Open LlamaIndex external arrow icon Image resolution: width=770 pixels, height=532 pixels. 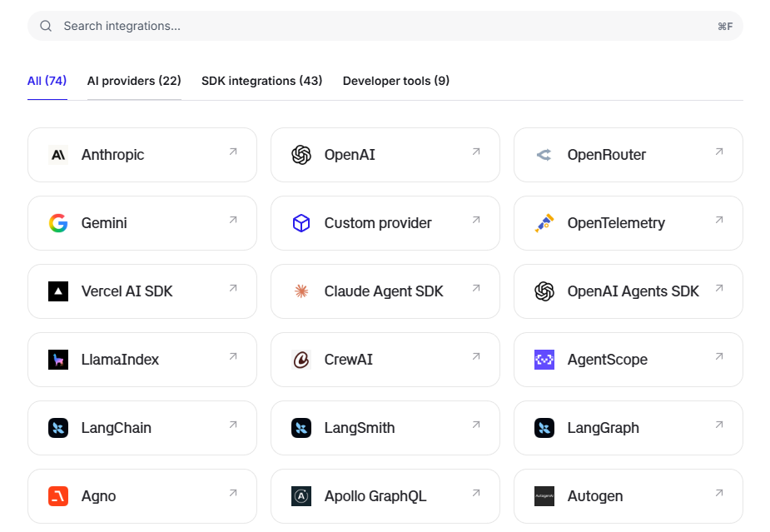233,356
